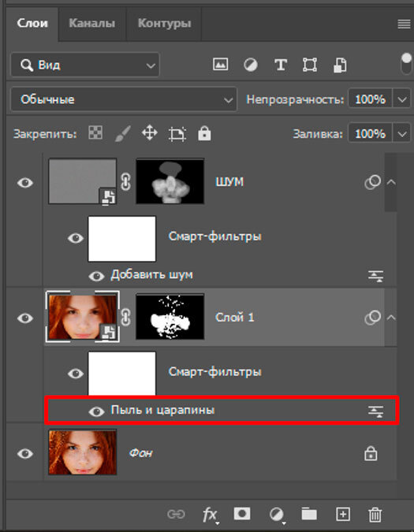Image resolution: width=414 pixels, height=532 pixels.
Task: Add layer mask icon at bottom
Action: point(242,514)
